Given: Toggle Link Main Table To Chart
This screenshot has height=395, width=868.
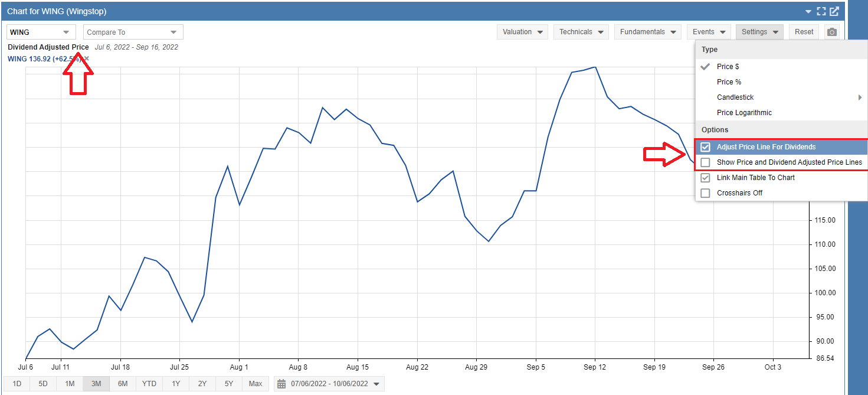Looking at the screenshot, I should (x=705, y=178).
